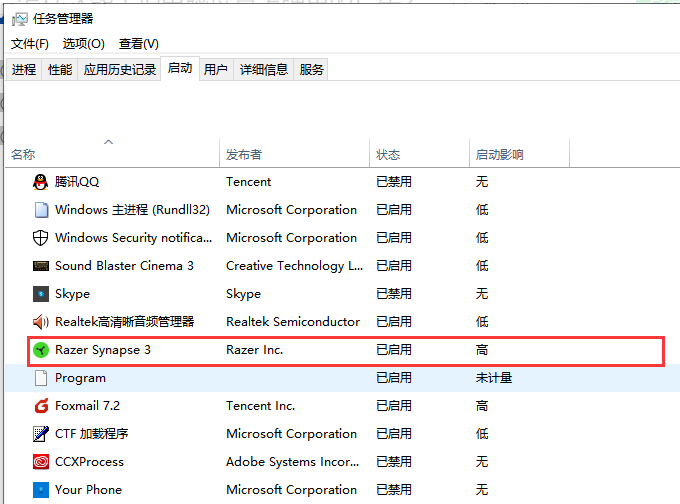This screenshot has height=504, width=680.
Task: Switch to the 性能 tab
Action: 60,70
